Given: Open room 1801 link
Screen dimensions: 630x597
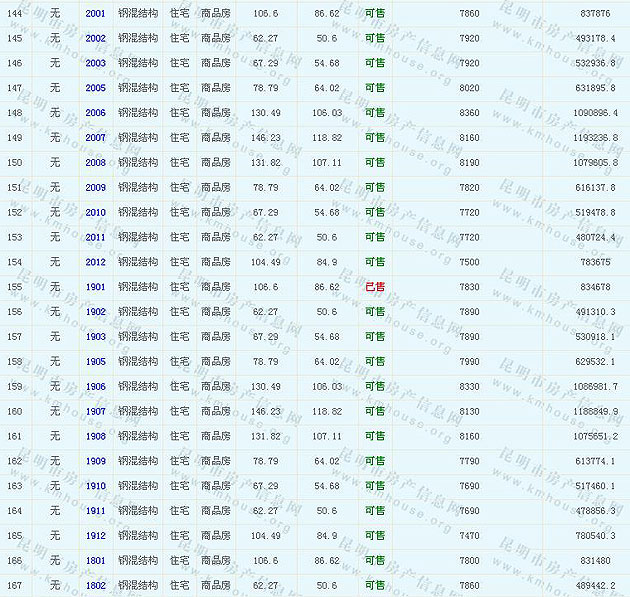Looking at the screenshot, I should (x=95, y=560).
